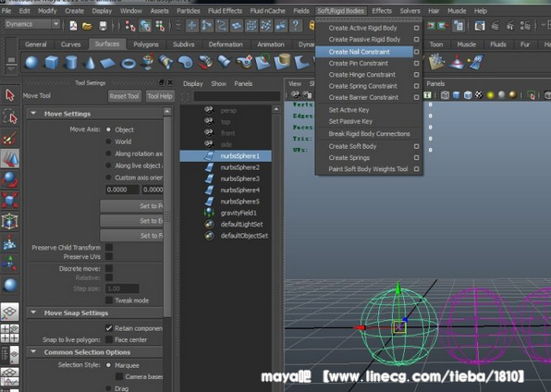Image resolution: width=551 pixels, height=392 pixels.
Task: Click the new scene icon
Action: point(73,26)
